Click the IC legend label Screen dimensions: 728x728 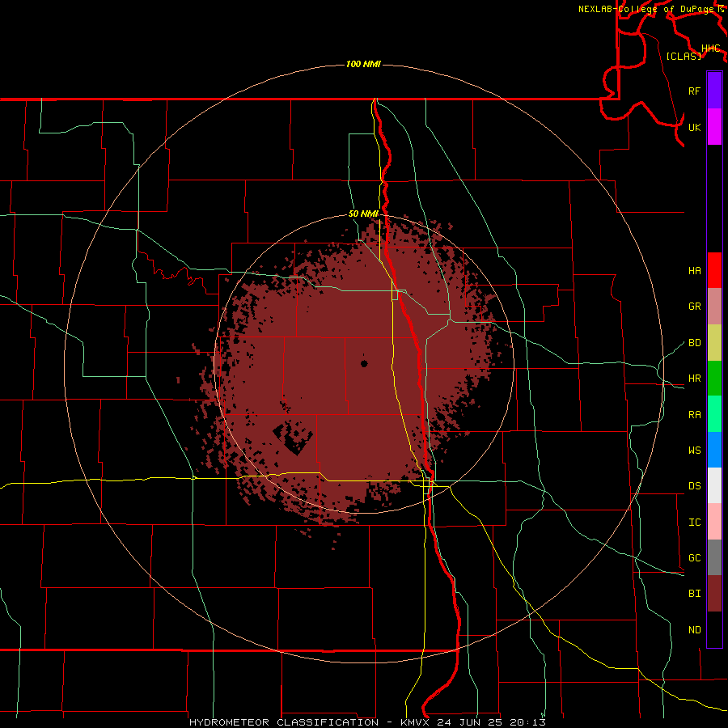pyautogui.click(x=694, y=523)
